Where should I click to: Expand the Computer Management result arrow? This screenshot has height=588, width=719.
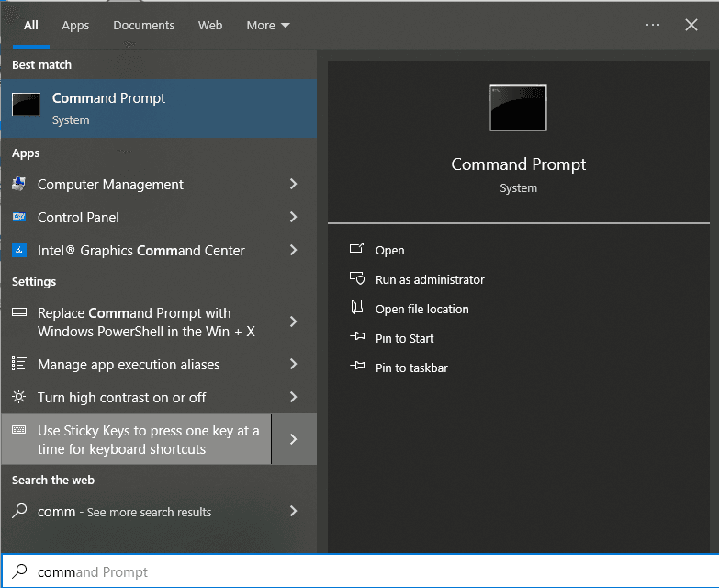point(293,185)
